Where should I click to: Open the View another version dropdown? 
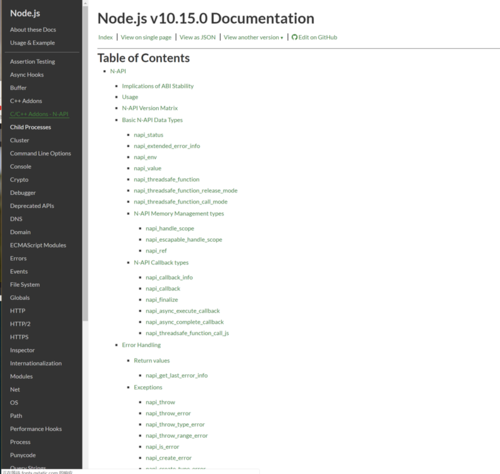point(253,37)
